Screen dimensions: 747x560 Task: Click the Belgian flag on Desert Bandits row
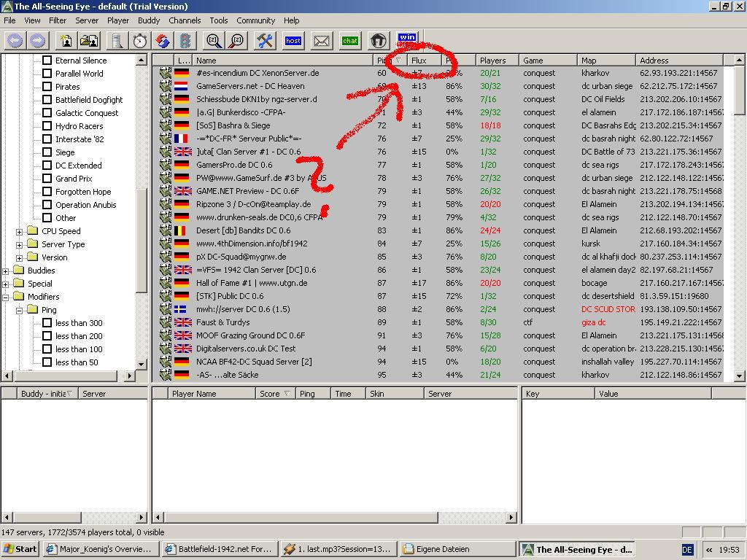(x=182, y=230)
